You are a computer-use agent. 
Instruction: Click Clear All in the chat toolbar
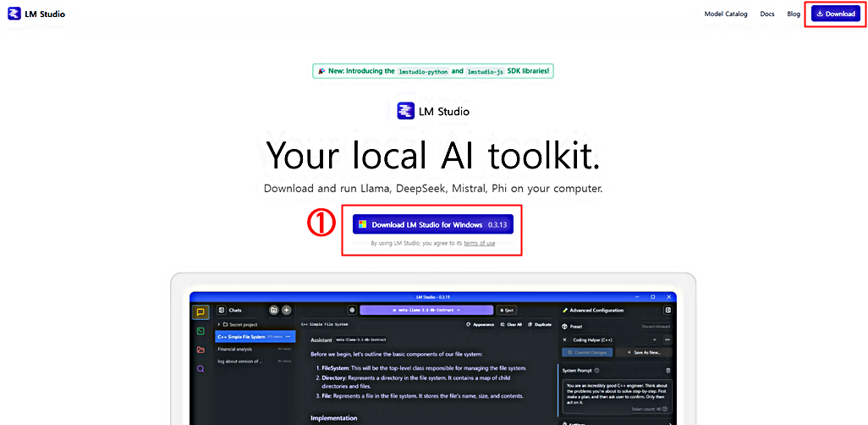pyautogui.click(x=511, y=325)
